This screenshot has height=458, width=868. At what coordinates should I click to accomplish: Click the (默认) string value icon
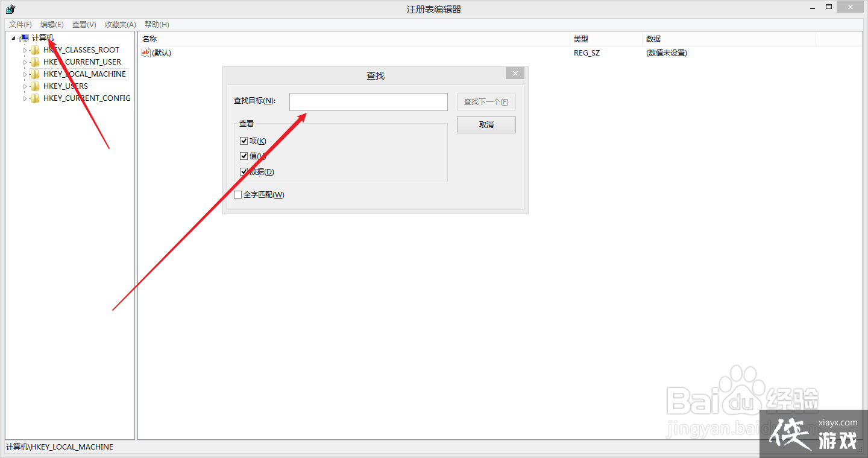[145, 53]
